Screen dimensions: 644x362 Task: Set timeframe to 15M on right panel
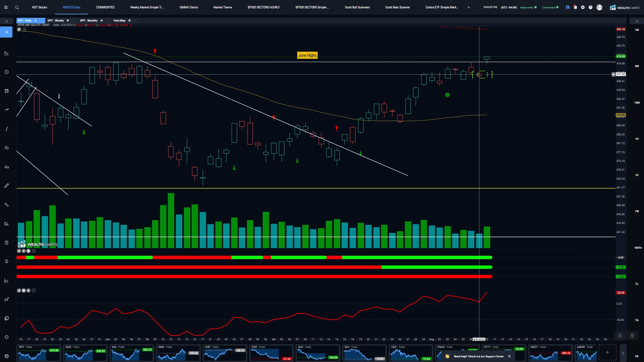point(637,103)
